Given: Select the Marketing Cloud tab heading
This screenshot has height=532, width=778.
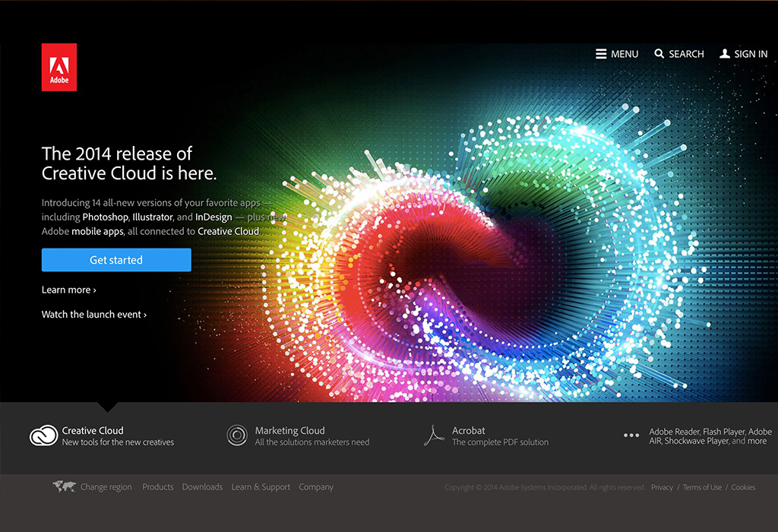Looking at the screenshot, I should 289,430.
